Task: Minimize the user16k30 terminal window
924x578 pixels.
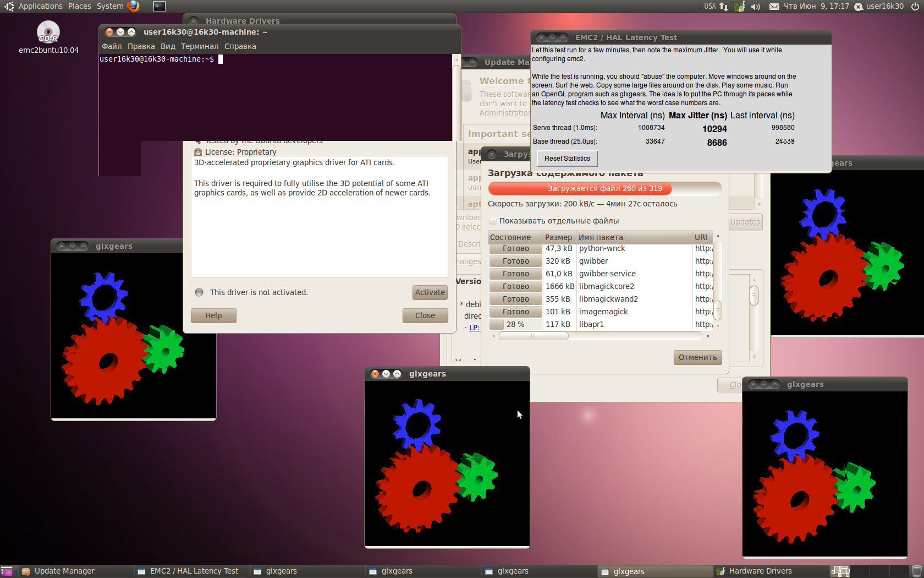Action: tap(120, 32)
